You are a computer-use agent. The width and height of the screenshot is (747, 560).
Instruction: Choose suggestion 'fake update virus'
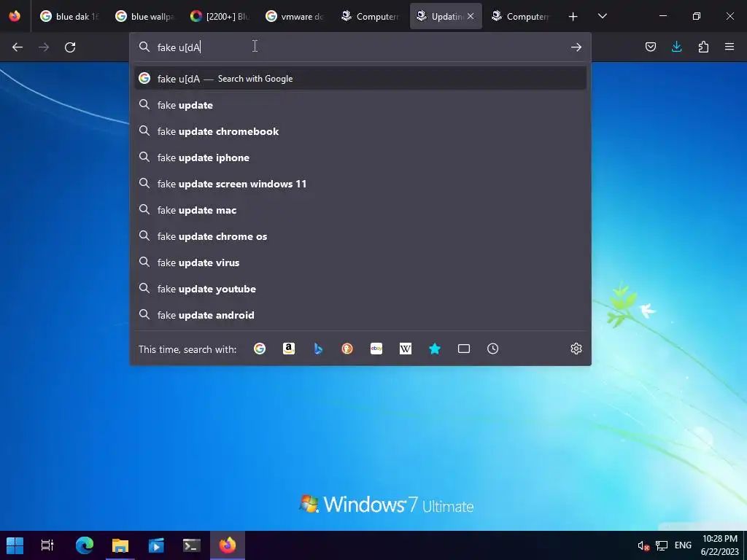(360, 262)
